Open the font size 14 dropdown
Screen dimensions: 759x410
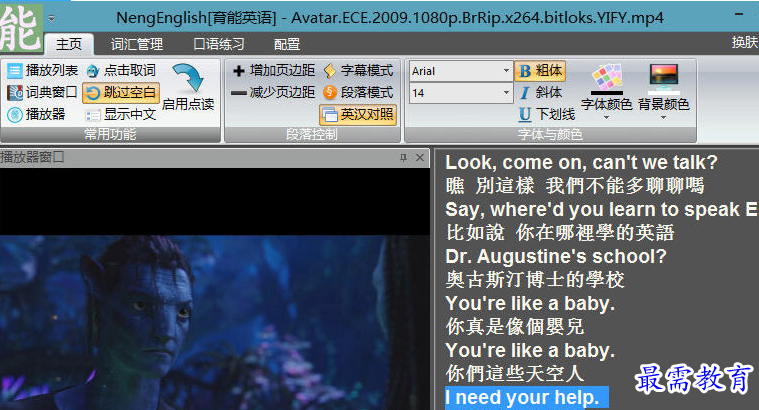coord(506,92)
